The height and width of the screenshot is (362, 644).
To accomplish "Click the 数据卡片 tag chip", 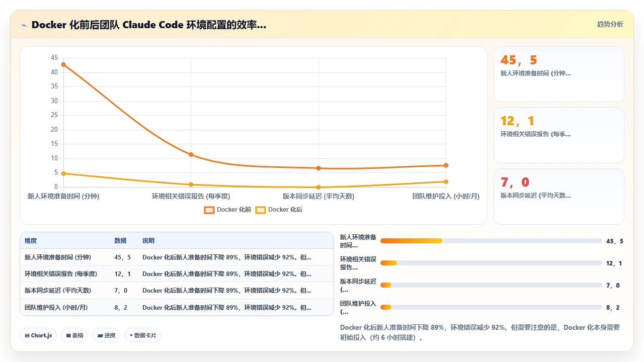I will tap(143, 335).
